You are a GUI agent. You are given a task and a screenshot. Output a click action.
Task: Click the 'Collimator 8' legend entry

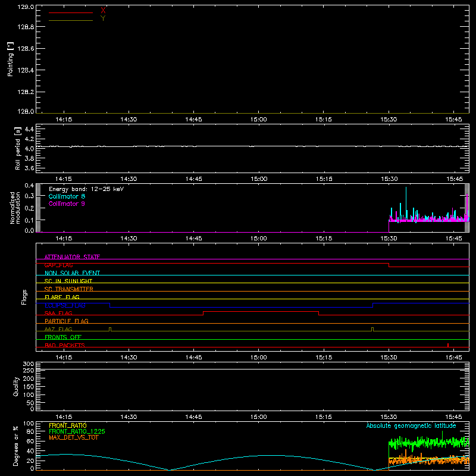(67, 196)
